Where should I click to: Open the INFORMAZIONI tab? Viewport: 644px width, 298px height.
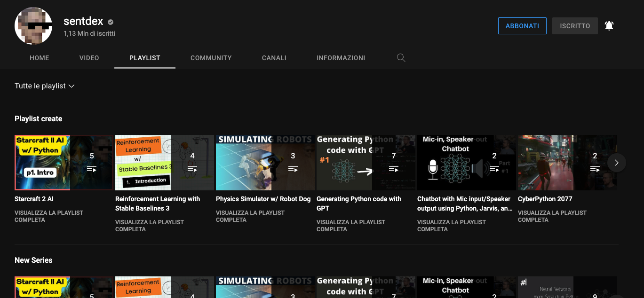(341, 58)
